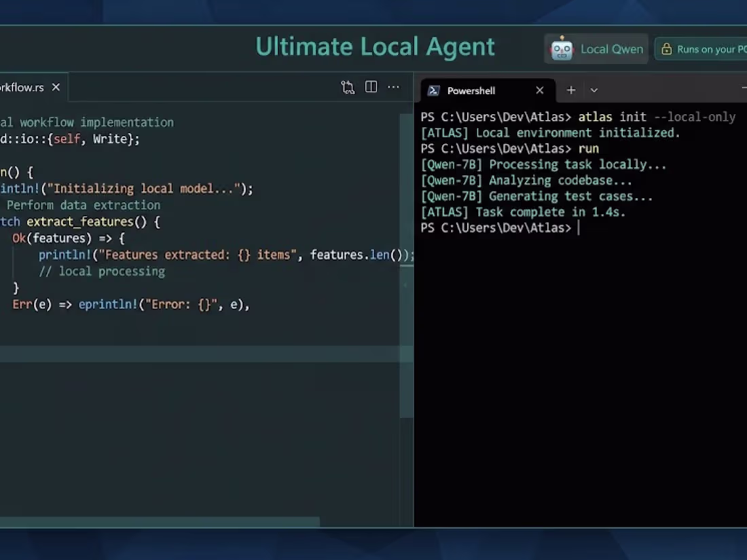Click the Runs on your PC badge
The height and width of the screenshot is (560, 747).
tap(701, 49)
